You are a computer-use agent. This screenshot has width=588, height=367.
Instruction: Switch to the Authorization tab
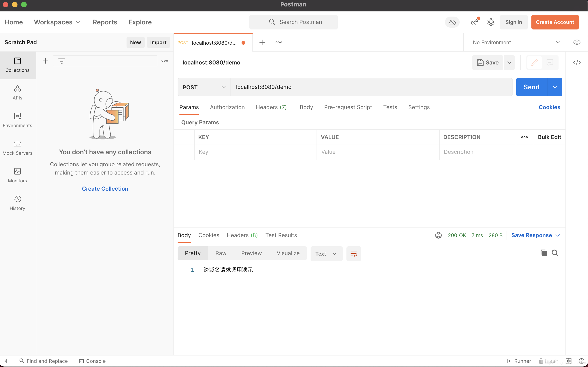227,107
